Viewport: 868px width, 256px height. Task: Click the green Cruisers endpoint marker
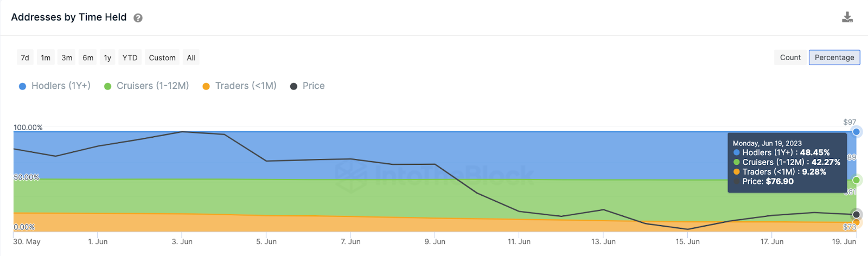pos(856,180)
